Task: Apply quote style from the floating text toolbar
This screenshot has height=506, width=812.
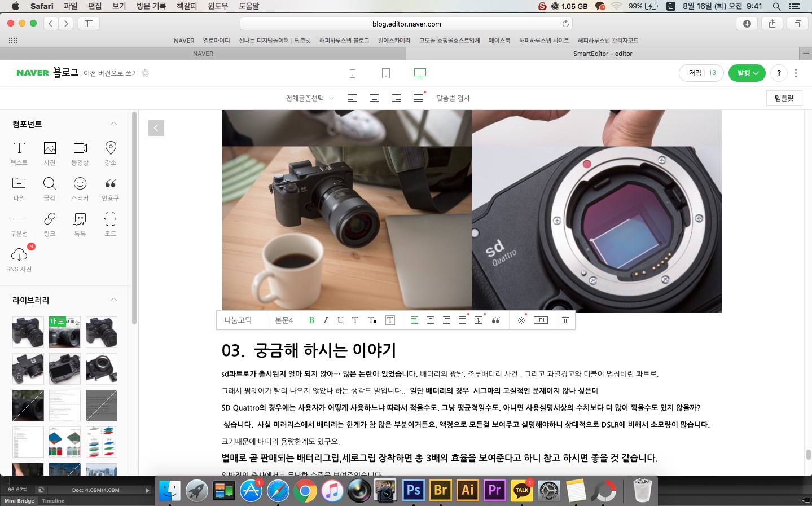Action: click(495, 320)
